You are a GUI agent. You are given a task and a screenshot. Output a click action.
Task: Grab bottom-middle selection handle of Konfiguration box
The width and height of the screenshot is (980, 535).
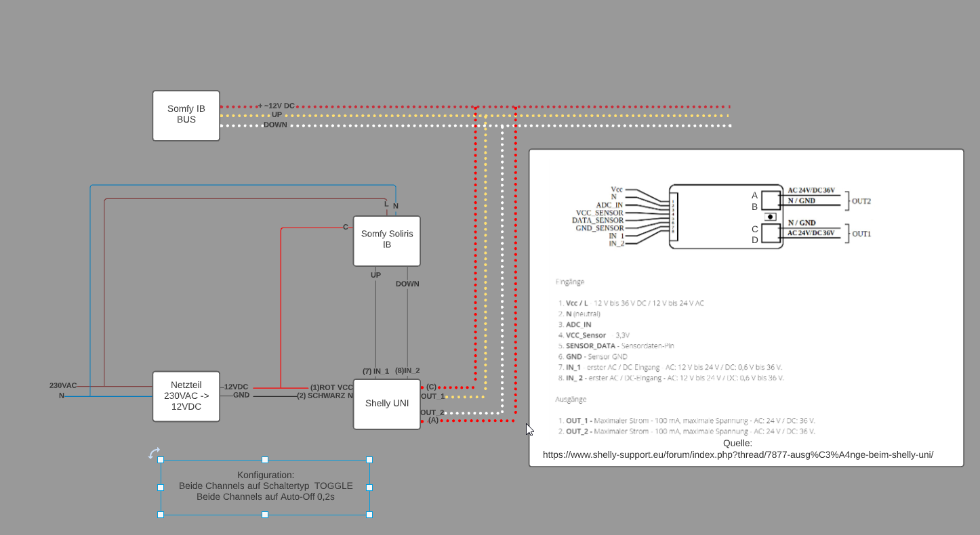(x=265, y=515)
